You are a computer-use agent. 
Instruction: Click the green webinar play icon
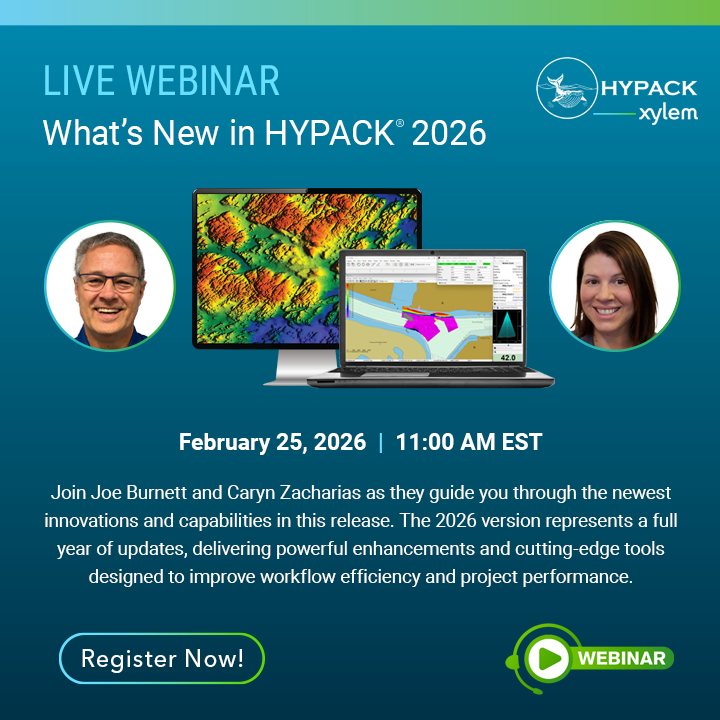pyautogui.click(x=548, y=658)
